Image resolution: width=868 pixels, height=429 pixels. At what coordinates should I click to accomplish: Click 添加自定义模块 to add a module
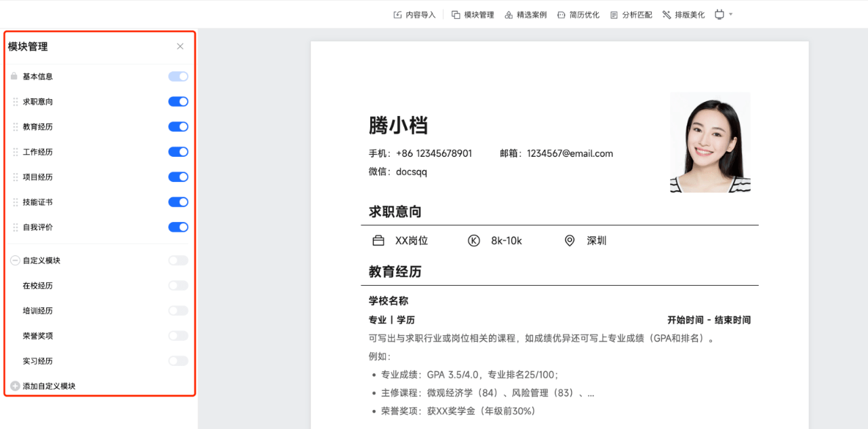(x=42, y=385)
